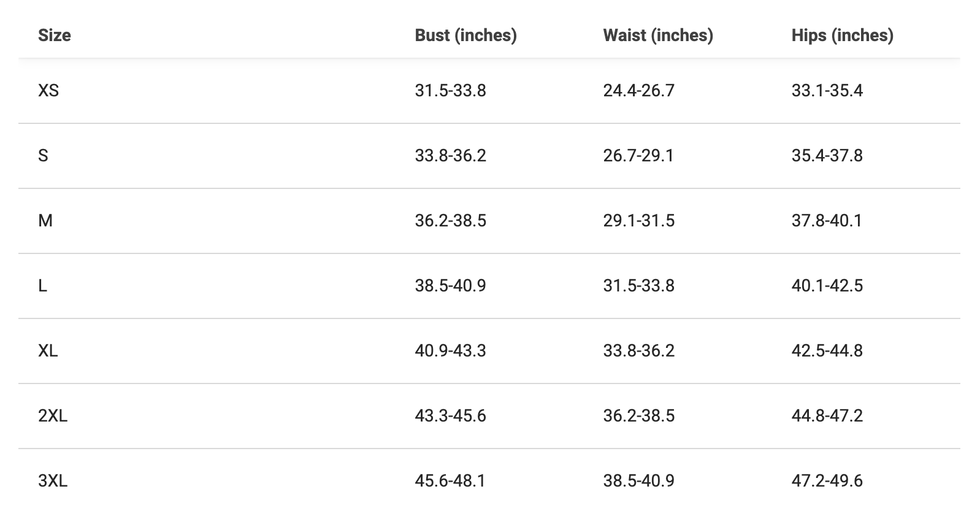The height and width of the screenshot is (524, 980).
Task: Click the Waist (inches) column header
Action: point(657,36)
